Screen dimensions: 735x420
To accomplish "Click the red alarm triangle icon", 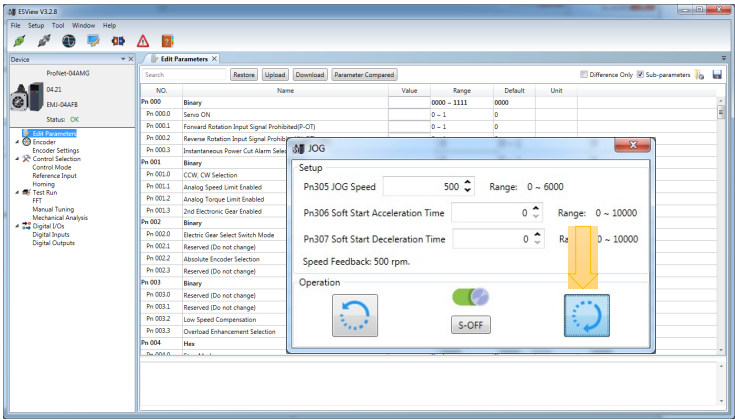I will [143, 41].
